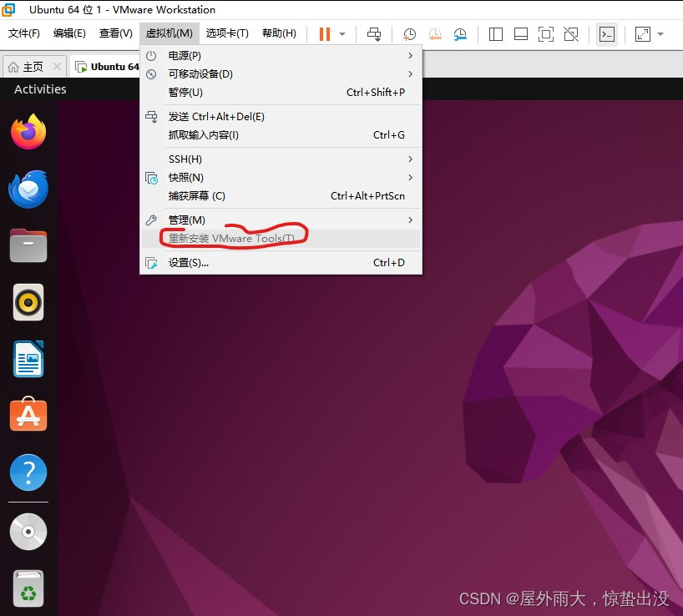Expand the 可移动设备(D) submenu
Screen dimensions: 683x616
[281, 74]
